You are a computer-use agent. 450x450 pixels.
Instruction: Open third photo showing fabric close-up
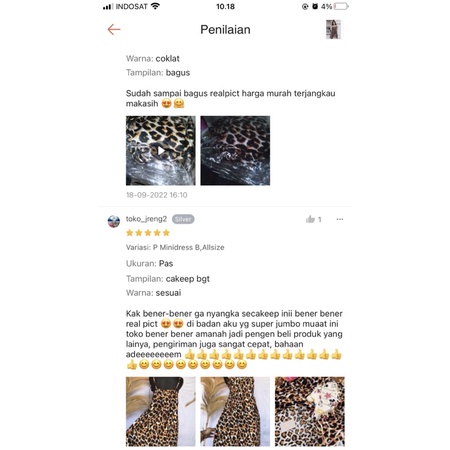(x=310, y=411)
